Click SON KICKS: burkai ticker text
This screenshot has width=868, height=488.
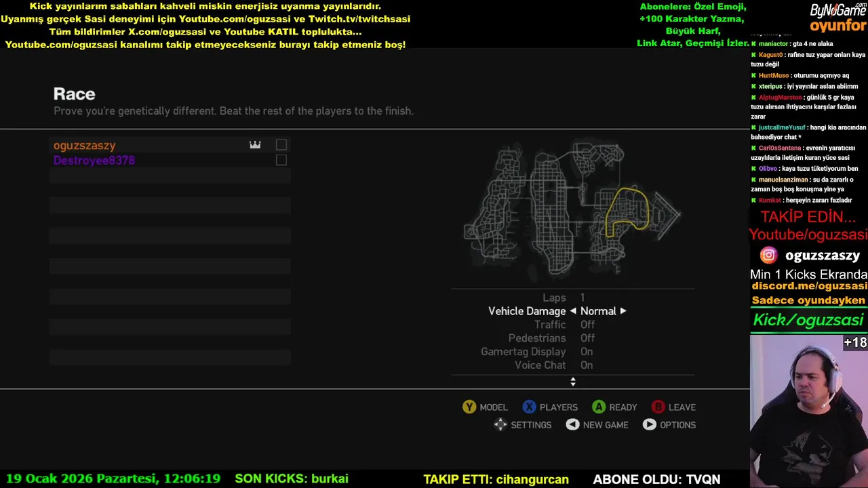click(x=292, y=479)
